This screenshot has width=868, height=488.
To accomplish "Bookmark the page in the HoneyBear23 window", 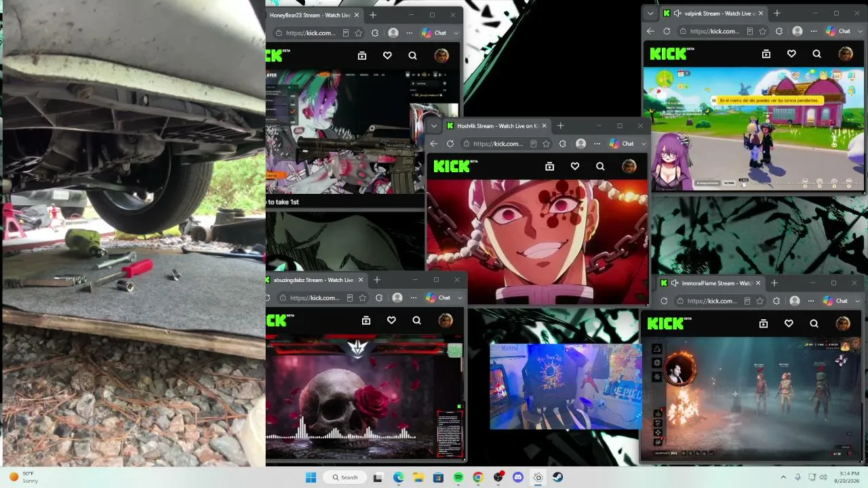I will [x=358, y=33].
